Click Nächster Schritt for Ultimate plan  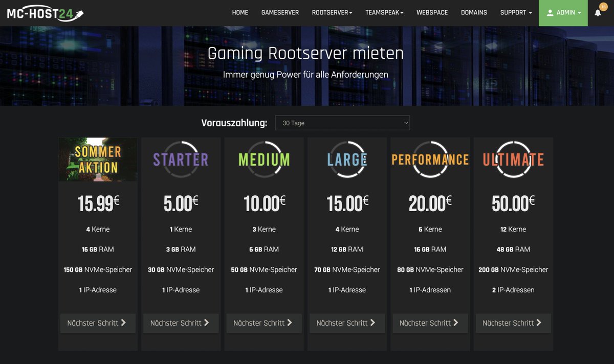pos(513,323)
